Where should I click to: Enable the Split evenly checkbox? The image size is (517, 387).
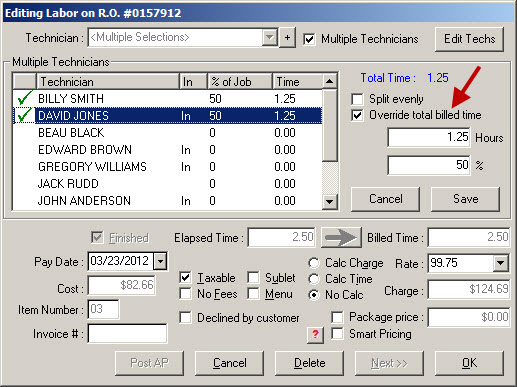357,99
